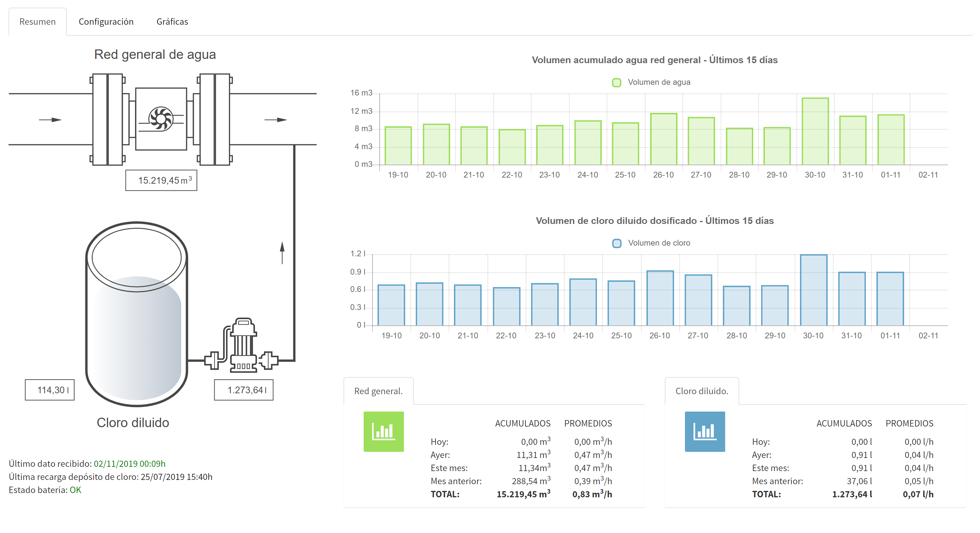Select the Red general. panel tab
This screenshot has height=533, width=980.
[x=378, y=391]
